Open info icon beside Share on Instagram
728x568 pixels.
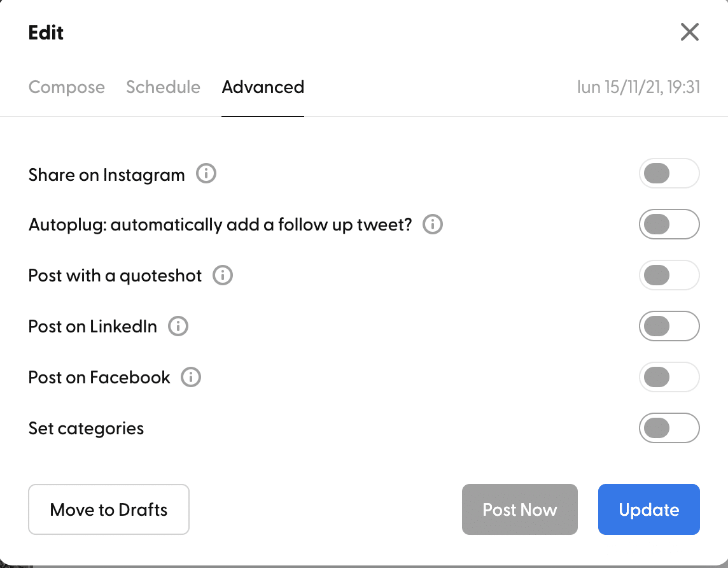(206, 174)
